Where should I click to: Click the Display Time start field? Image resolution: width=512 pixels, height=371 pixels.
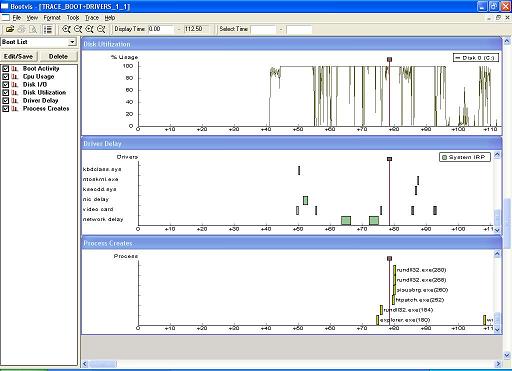[x=161, y=29]
